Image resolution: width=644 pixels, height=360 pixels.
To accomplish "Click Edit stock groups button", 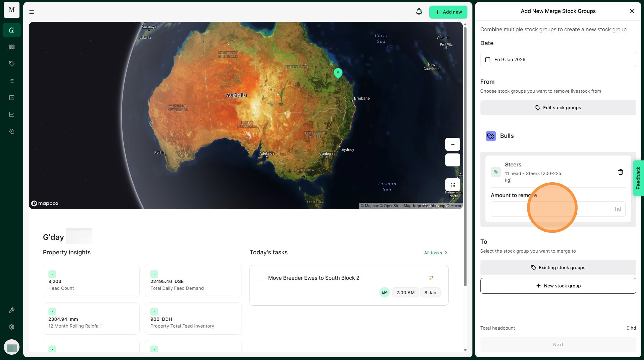I will (x=558, y=108).
